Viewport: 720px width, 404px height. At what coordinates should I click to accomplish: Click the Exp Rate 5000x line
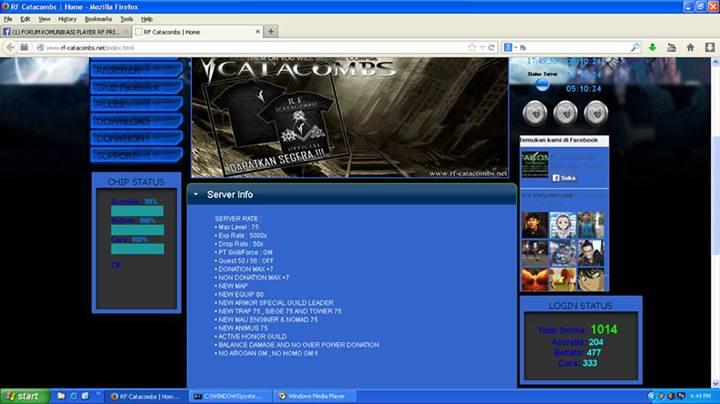[x=241, y=236]
